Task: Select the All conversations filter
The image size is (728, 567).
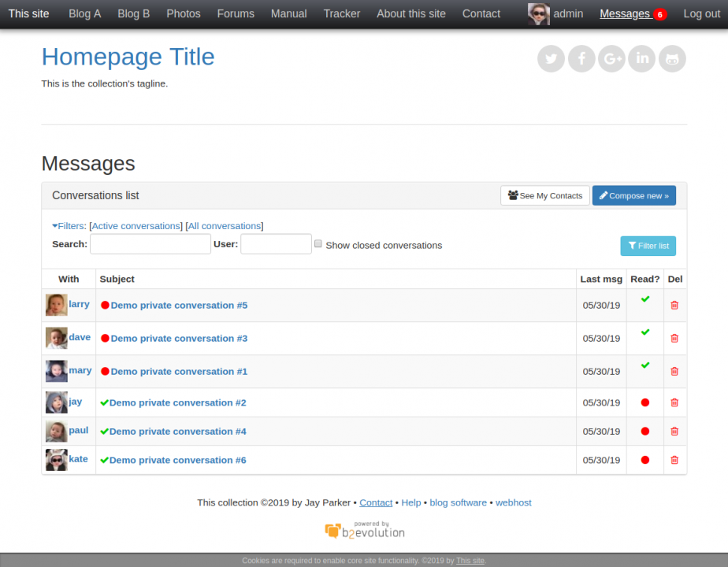Action: pos(225,226)
